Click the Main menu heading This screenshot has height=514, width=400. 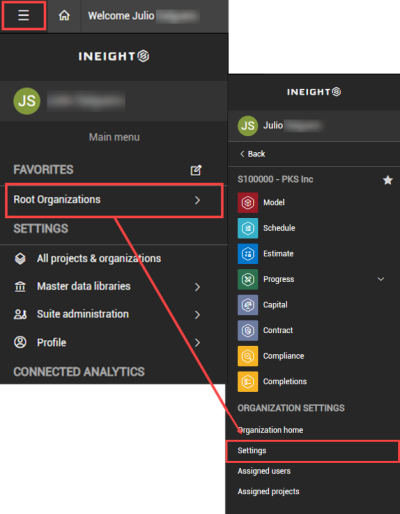click(x=114, y=137)
